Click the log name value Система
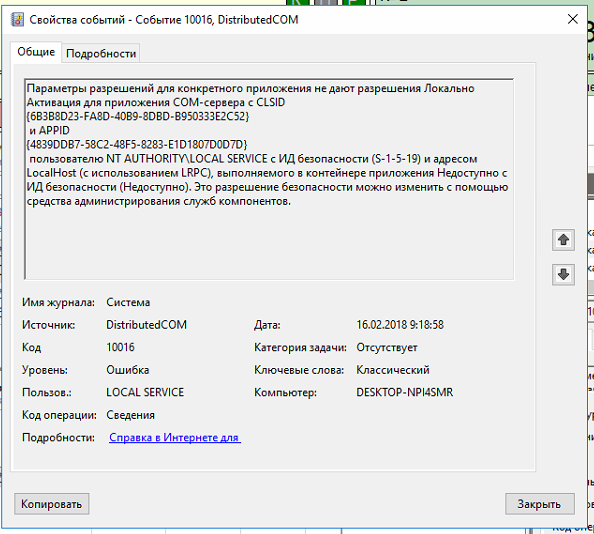The image size is (594, 534). [x=128, y=302]
